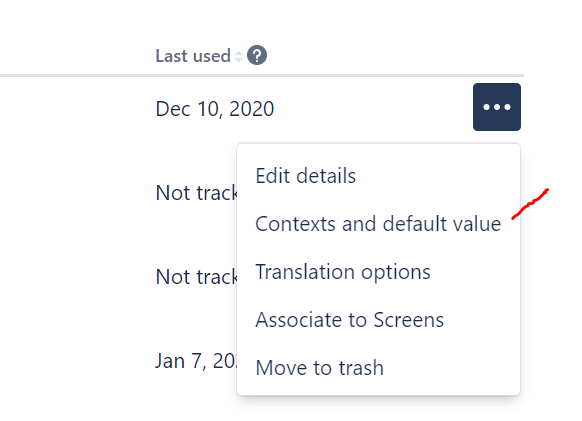
Task: Click the word Contexts in the menu
Action: coord(295,224)
